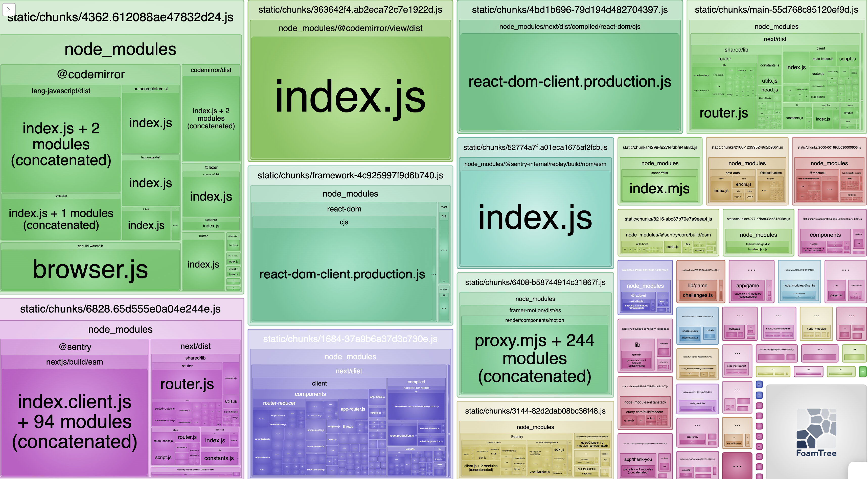Viewport: 868px width, 479px height.
Task: Select script.js in the 6828 chunk
Action: pos(164,458)
